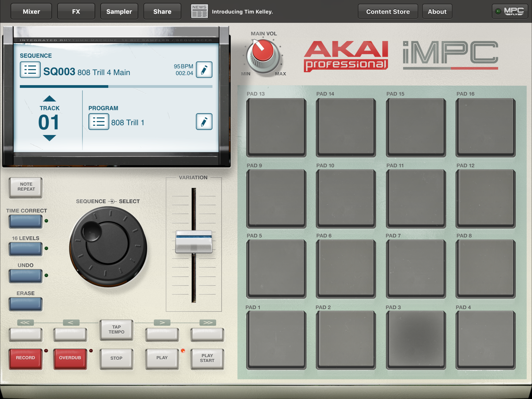Toggle Note Repeat button
Viewport: 532px width, 399px height.
click(26, 187)
